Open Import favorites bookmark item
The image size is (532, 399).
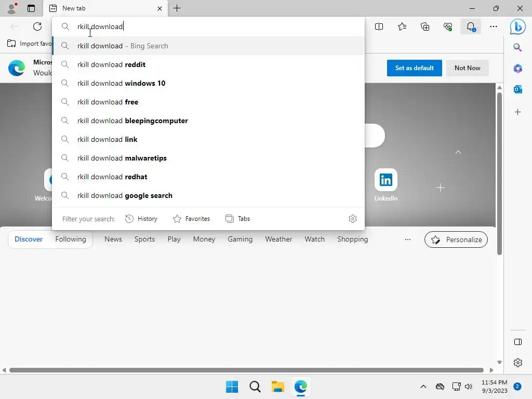pos(29,44)
